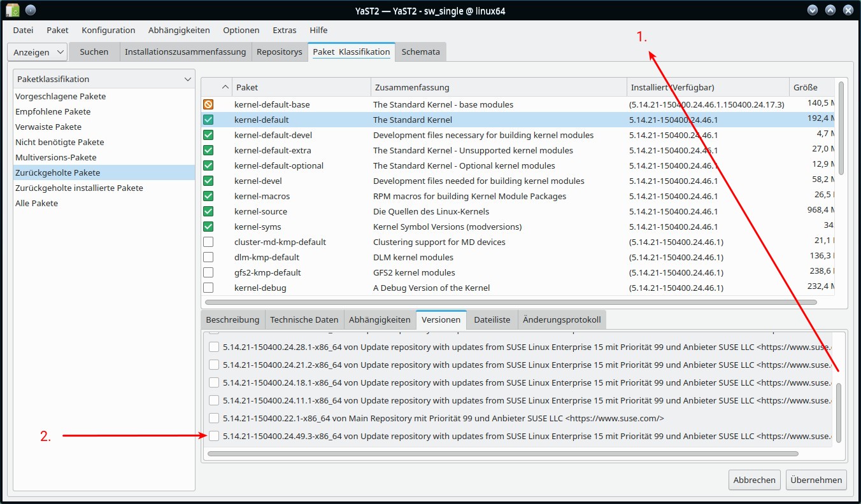This screenshot has height=504, width=861.
Task: Check the cluster-md-kmp-default package box
Action: (208, 242)
